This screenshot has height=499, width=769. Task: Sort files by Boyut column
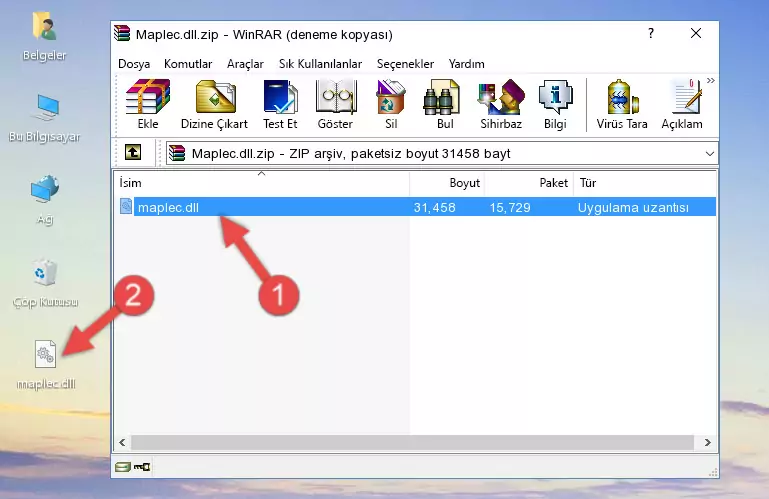(x=447, y=183)
